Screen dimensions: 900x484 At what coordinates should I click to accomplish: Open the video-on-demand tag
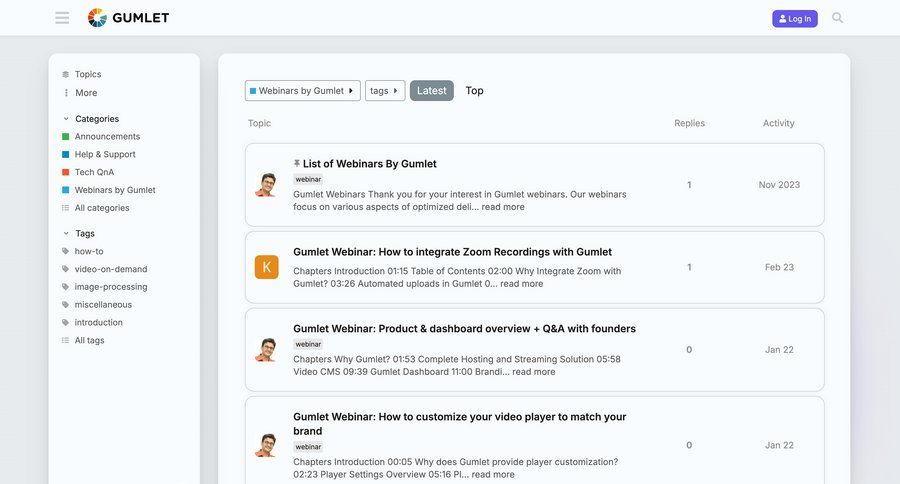coord(111,269)
